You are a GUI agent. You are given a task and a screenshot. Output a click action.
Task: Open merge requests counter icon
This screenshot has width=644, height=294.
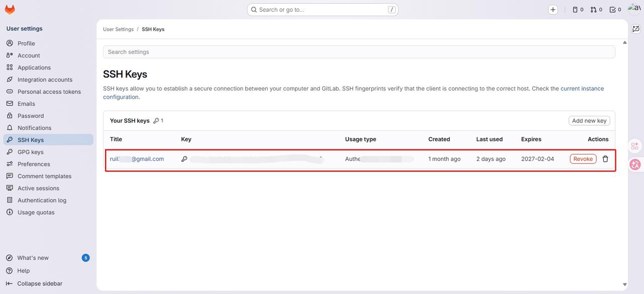(x=596, y=10)
